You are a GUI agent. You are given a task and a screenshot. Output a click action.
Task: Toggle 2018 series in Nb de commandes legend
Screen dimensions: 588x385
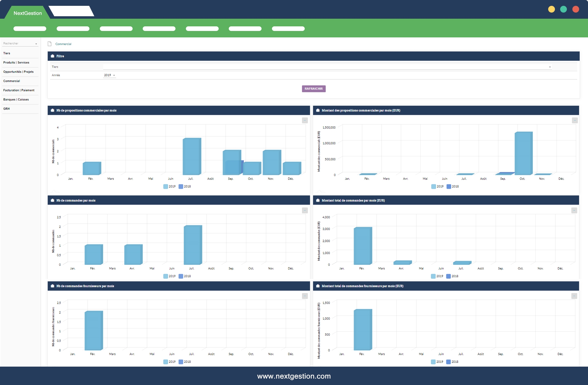pyautogui.click(x=184, y=276)
